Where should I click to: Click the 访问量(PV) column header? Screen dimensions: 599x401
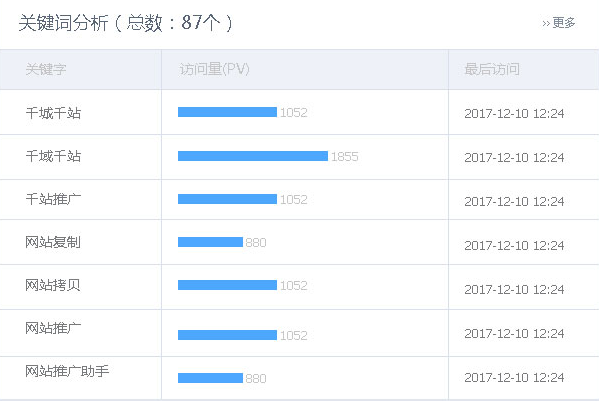(215, 69)
